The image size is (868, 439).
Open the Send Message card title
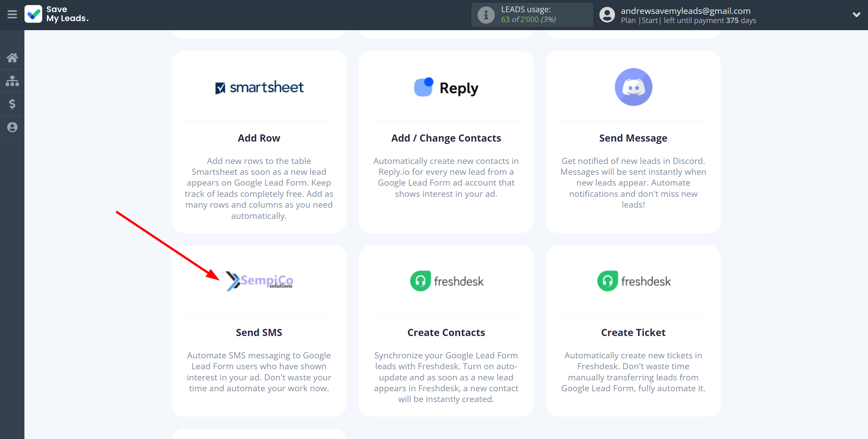pos(633,138)
